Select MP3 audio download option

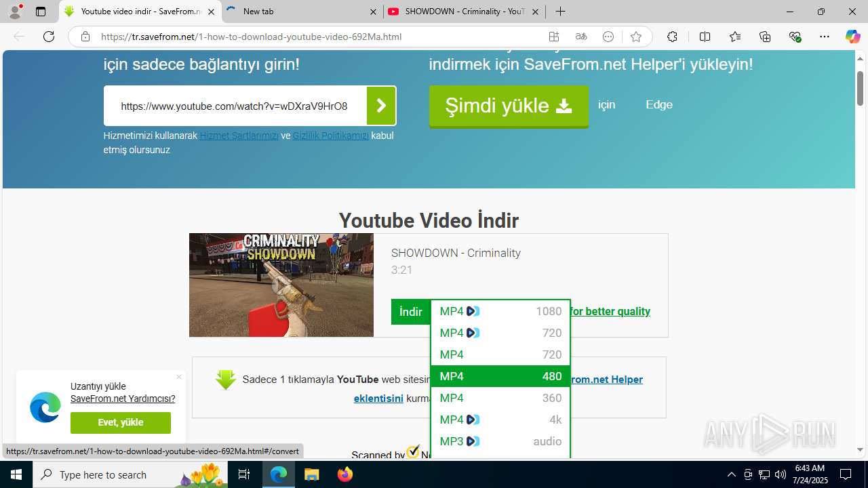point(500,441)
